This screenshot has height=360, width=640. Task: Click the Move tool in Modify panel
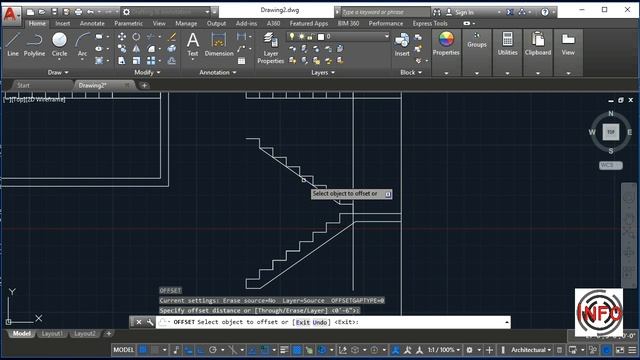[122, 37]
